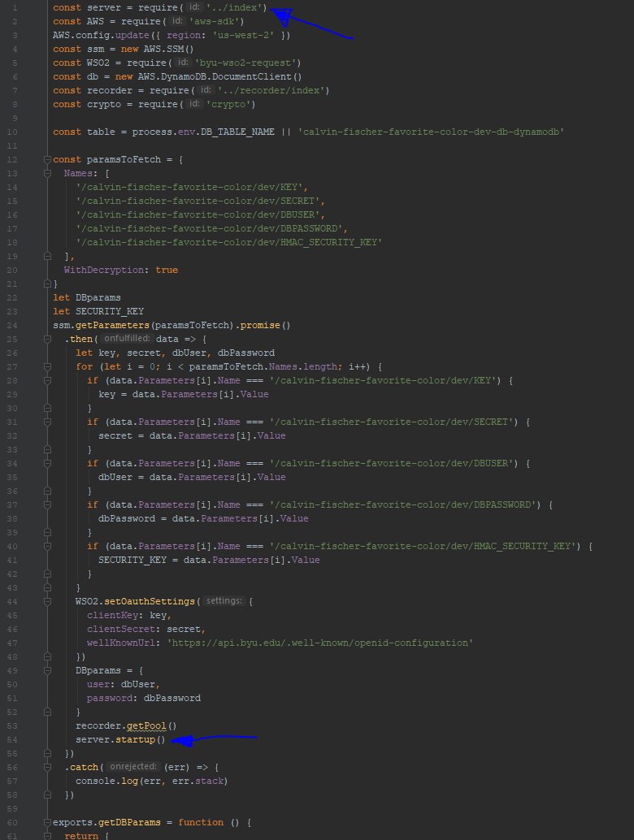Screen dimensions: 634x840
Task: Click the '/dev/DBUSER' string on line 16
Action: pyautogui.click(x=198, y=215)
